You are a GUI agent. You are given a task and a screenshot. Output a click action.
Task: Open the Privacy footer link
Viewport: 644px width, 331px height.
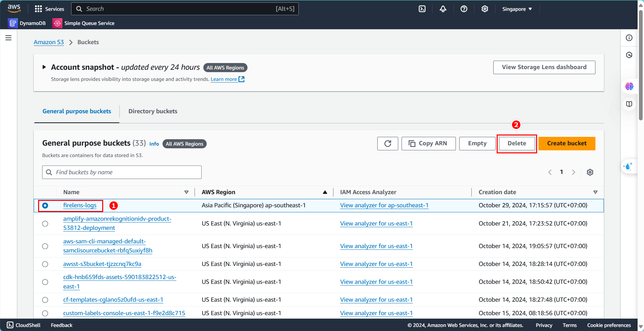pos(544,325)
